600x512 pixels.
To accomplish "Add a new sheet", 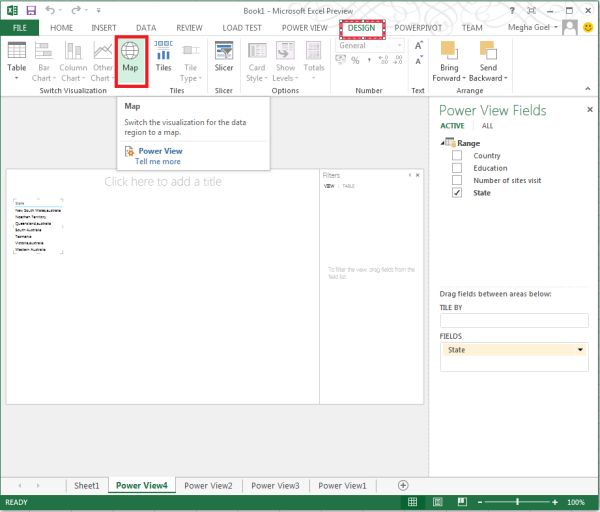I will [403, 486].
